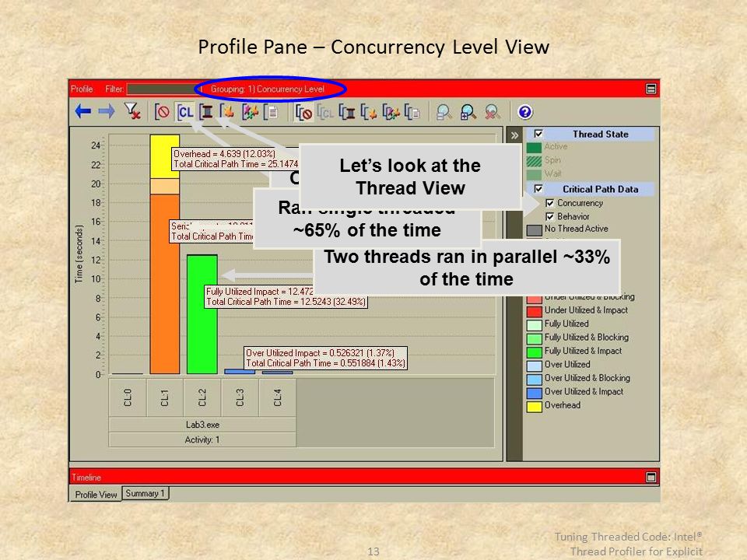747x560 pixels.
Task: Select the first-level document grouping icon
Action: click(272, 112)
